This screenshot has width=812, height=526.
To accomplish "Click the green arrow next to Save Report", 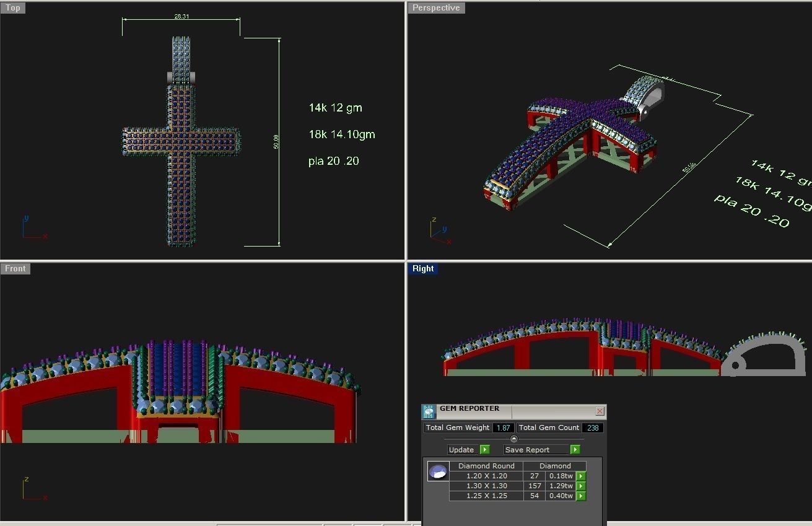I will point(575,450).
